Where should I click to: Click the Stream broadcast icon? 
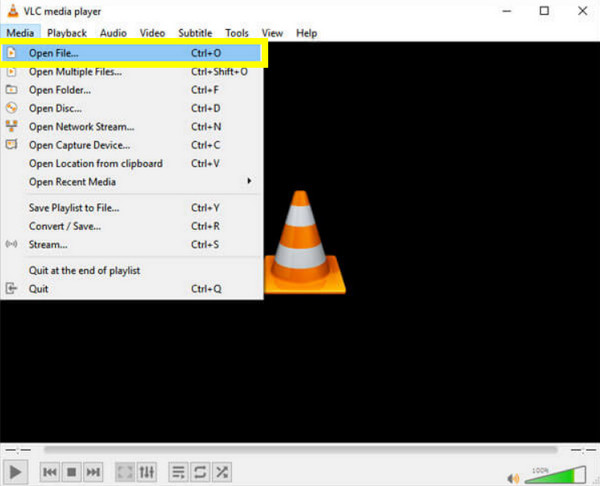point(11,244)
